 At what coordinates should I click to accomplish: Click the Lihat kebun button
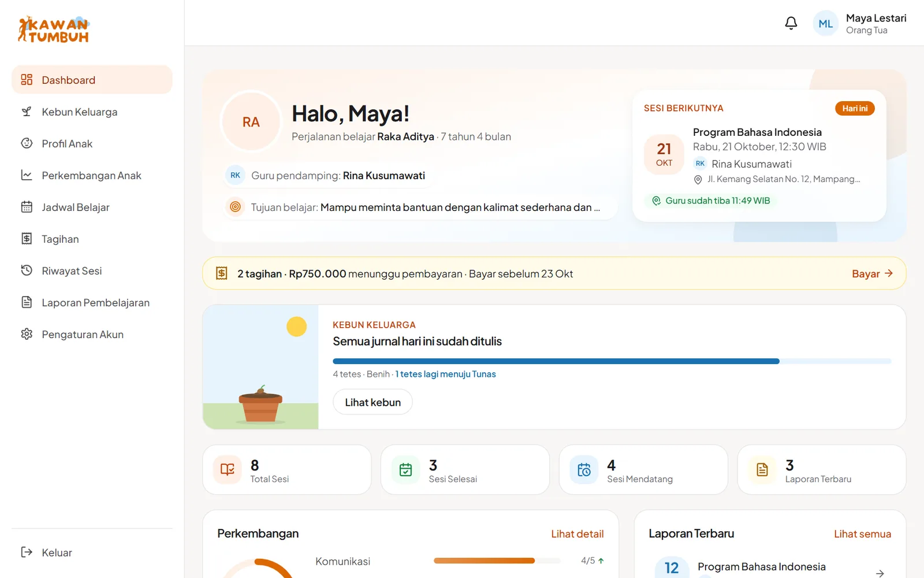pyautogui.click(x=372, y=402)
